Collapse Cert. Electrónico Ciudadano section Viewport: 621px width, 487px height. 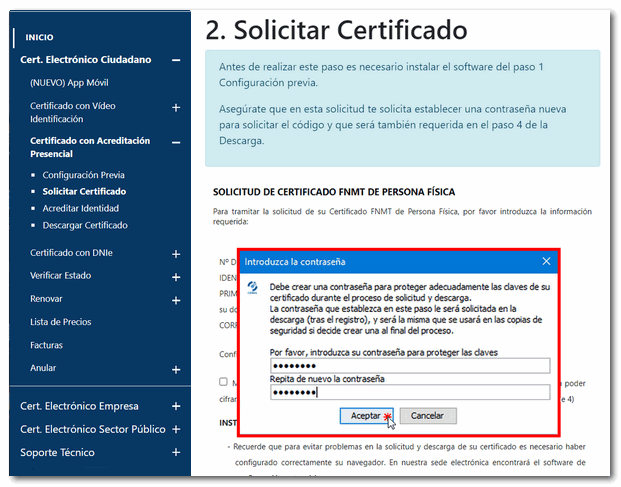point(176,60)
